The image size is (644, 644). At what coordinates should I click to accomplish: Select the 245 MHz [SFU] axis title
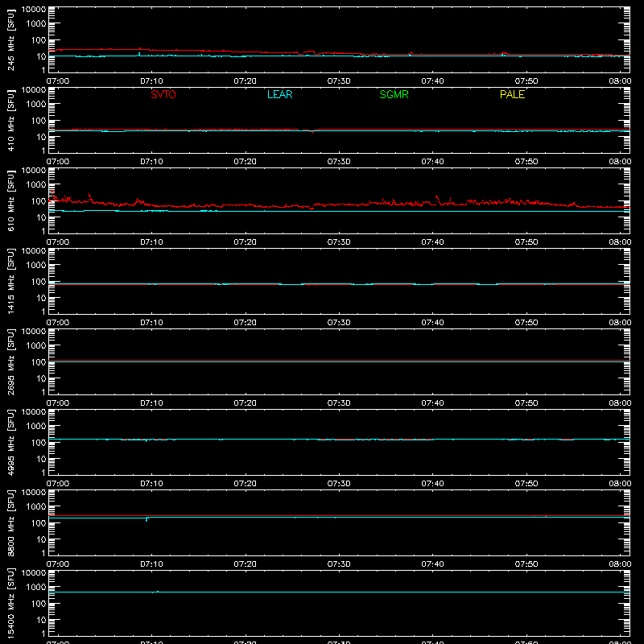point(10,39)
